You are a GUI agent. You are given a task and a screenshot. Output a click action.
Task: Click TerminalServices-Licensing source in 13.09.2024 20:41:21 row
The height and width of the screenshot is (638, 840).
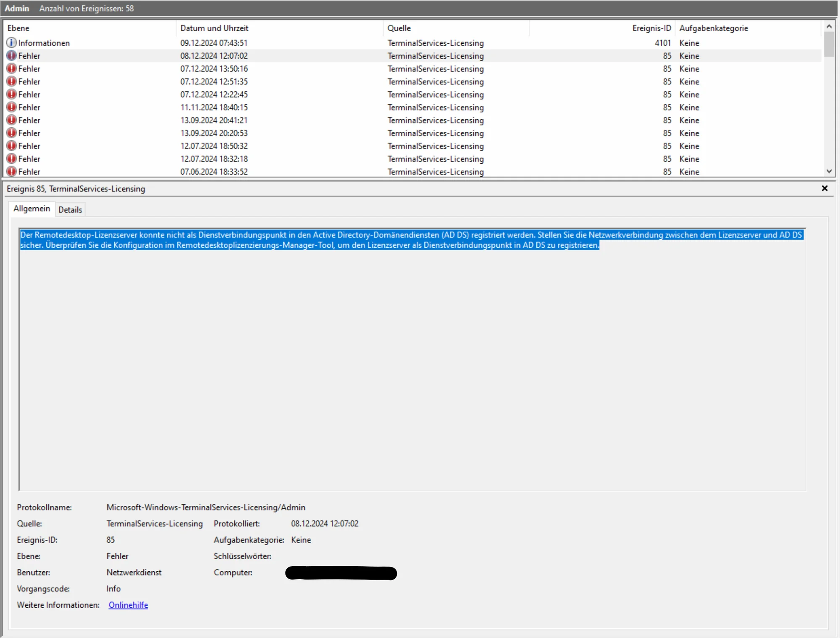point(436,120)
